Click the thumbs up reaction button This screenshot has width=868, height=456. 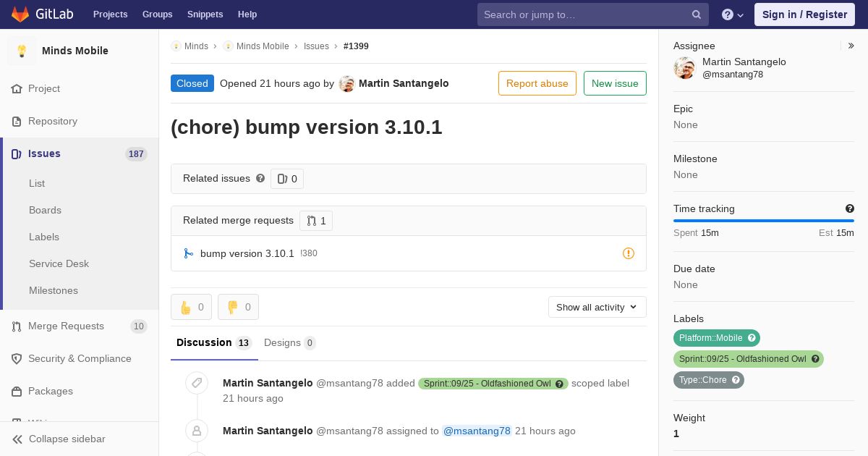pos(192,307)
